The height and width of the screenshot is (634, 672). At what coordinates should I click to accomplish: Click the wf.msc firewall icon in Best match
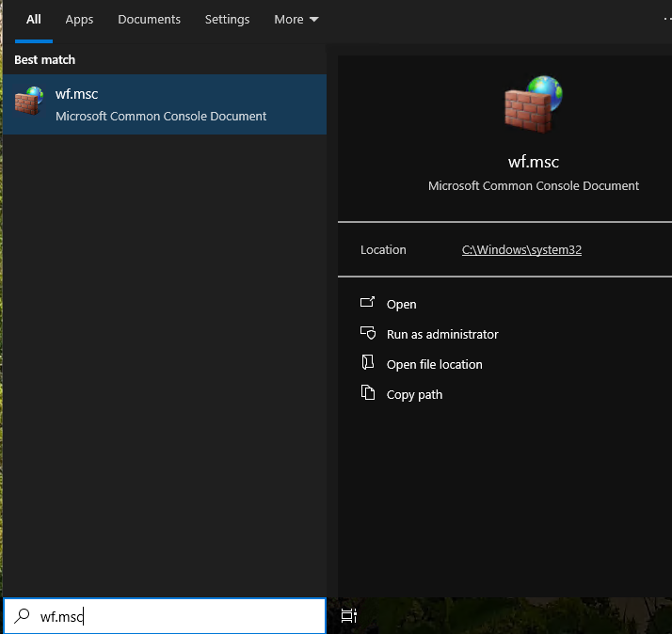29,102
